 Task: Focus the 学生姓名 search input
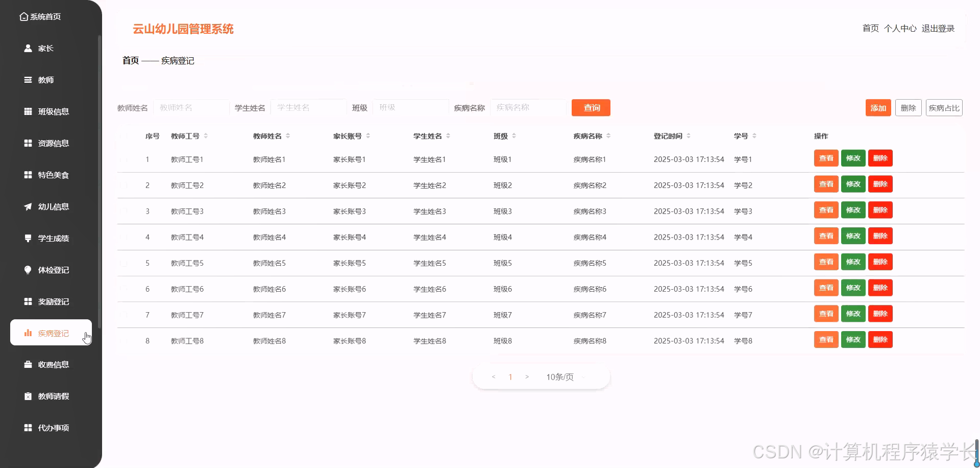tap(309, 108)
